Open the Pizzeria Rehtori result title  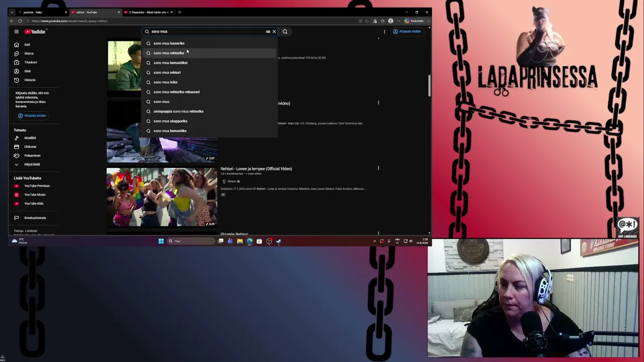point(234,234)
